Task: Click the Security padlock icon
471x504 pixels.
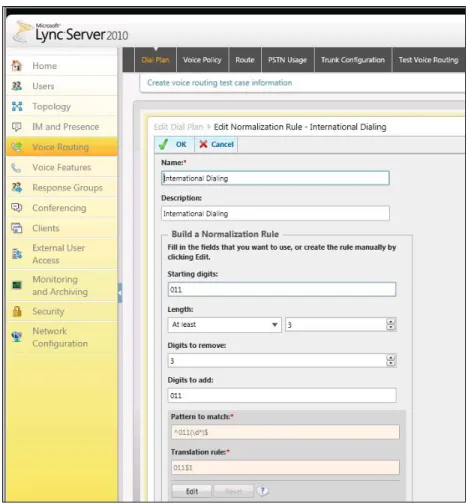Action: point(17,311)
